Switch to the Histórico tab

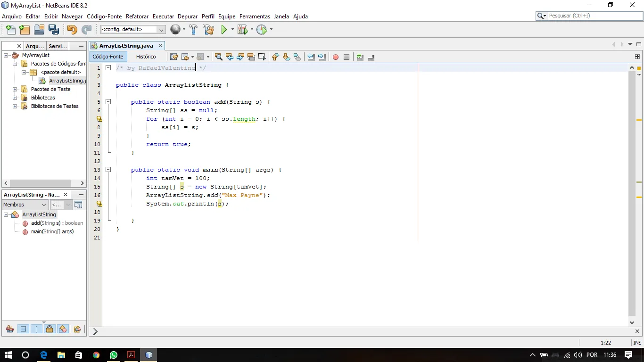[x=146, y=57]
